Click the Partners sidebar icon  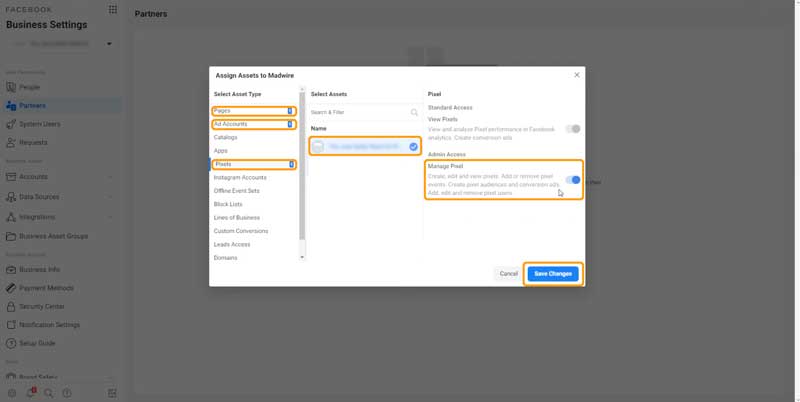pyautogui.click(x=11, y=106)
